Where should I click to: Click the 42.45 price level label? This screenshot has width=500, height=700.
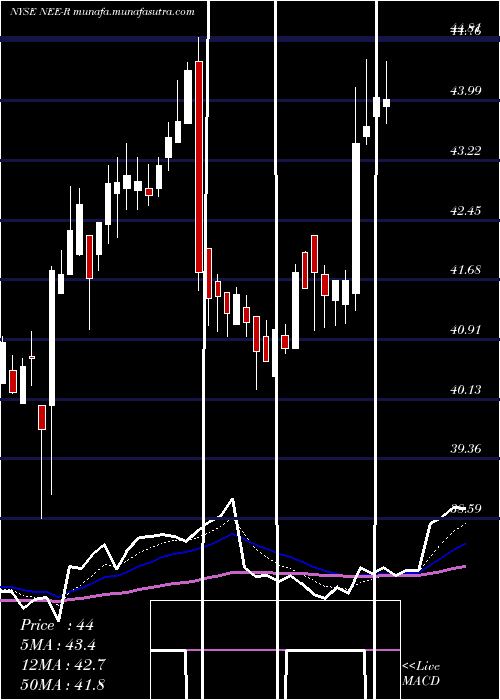coord(466,211)
